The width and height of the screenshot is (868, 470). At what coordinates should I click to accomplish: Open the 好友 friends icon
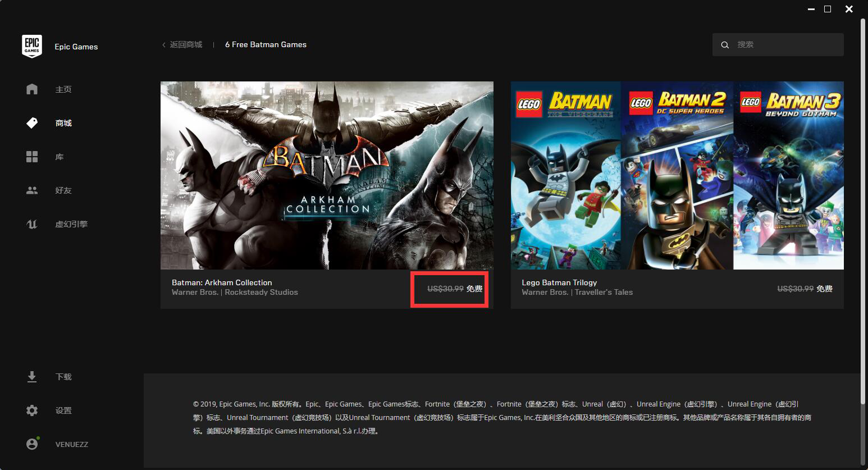[x=32, y=190]
